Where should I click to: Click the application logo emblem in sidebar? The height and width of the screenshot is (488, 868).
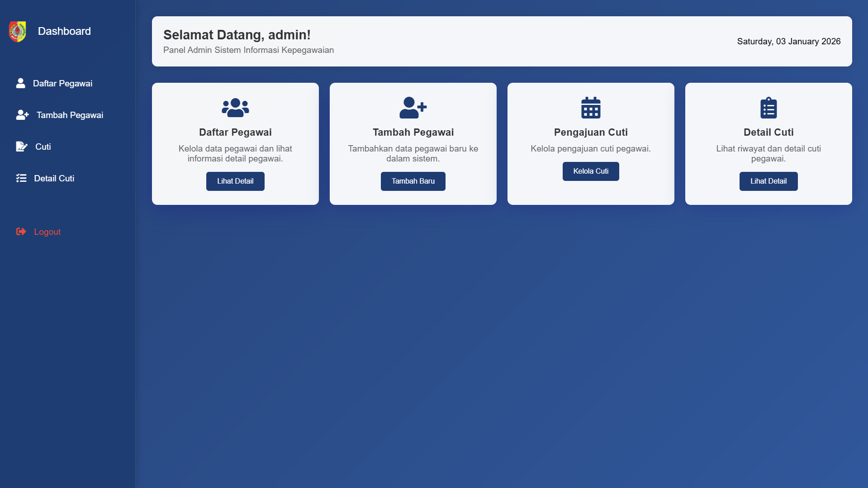coord(17,31)
